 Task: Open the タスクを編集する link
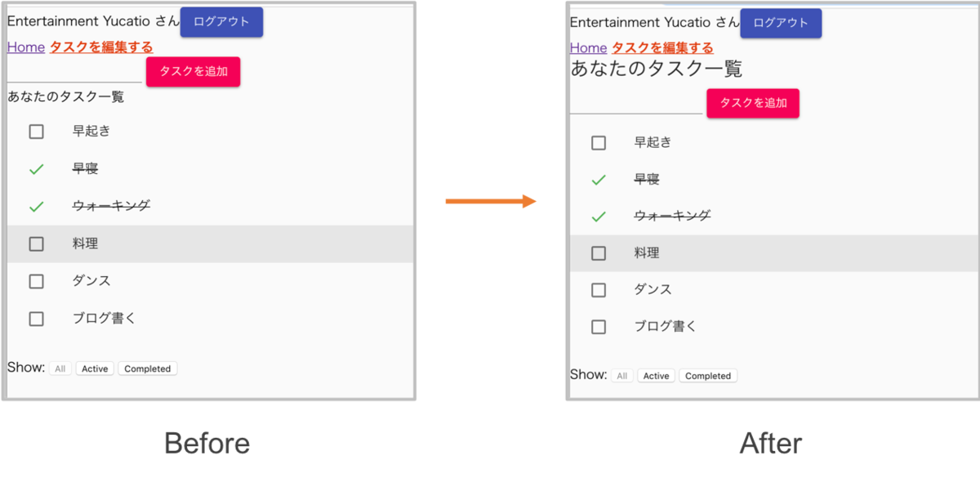point(100,47)
